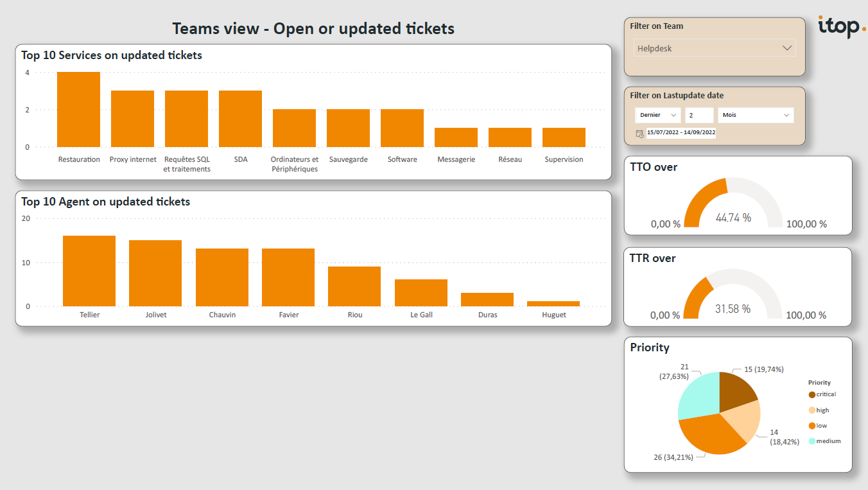Click the Jolivet agent bar
This screenshot has width=868, height=490.
click(x=155, y=273)
